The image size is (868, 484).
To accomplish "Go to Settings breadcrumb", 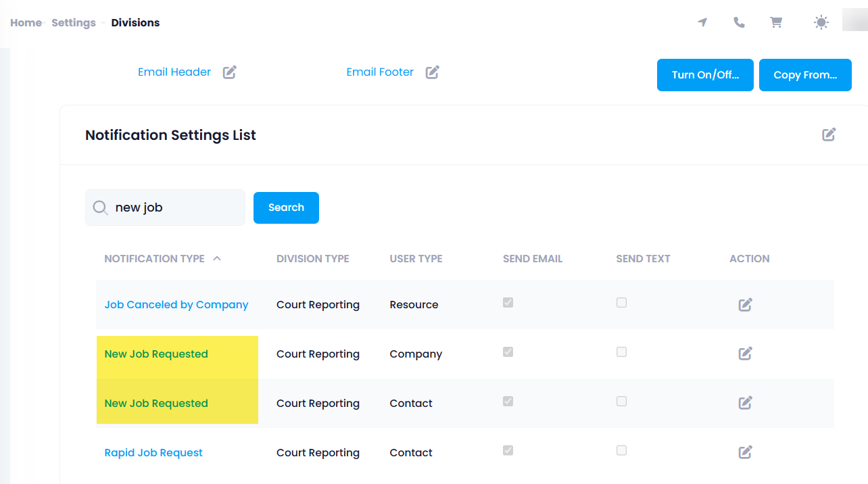I will [x=74, y=23].
